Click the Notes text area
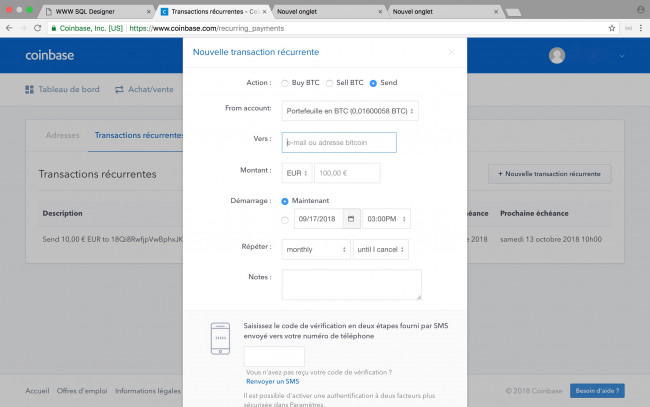 click(x=352, y=285)
